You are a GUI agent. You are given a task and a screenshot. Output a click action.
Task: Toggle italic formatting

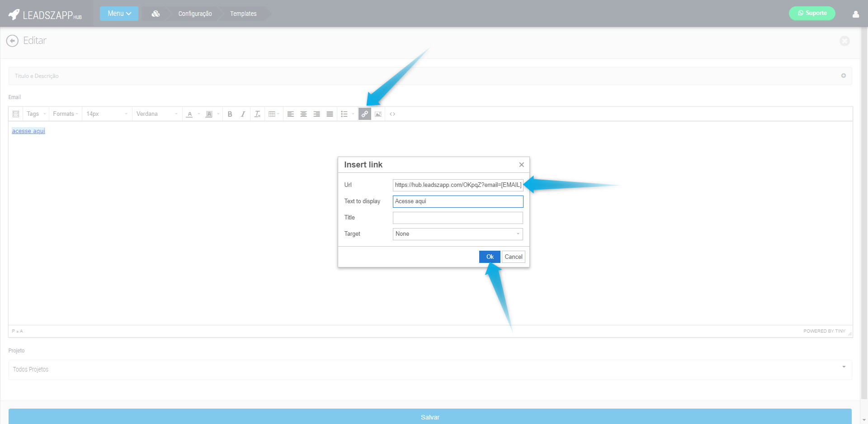click(x=243, y=114)
